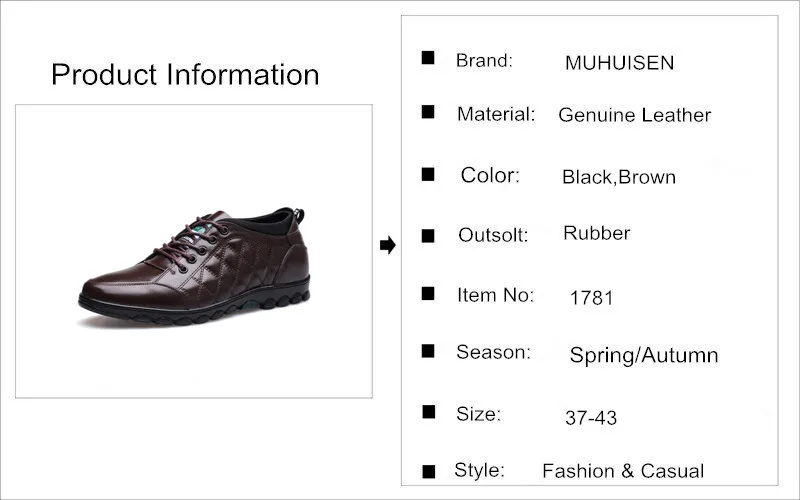Click the square bullet beside Season
Image resolution: width=800 pixels, height=500 pixels.
[428, 351]
